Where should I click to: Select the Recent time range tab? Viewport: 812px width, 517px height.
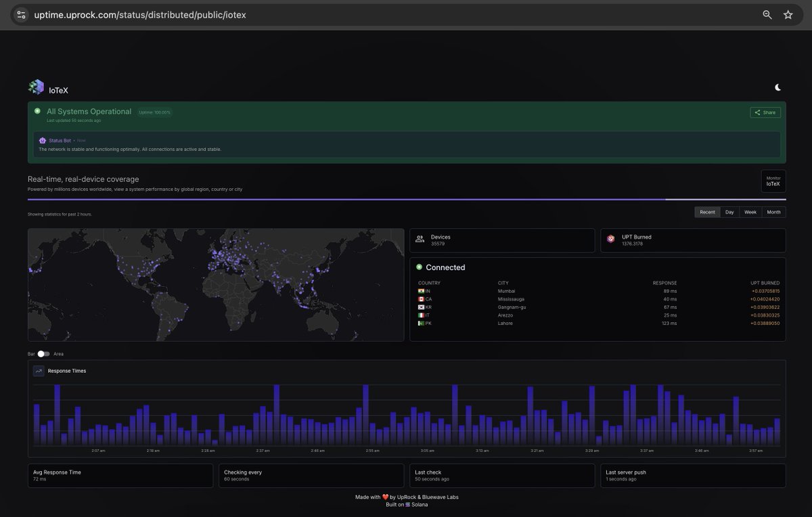707,212
